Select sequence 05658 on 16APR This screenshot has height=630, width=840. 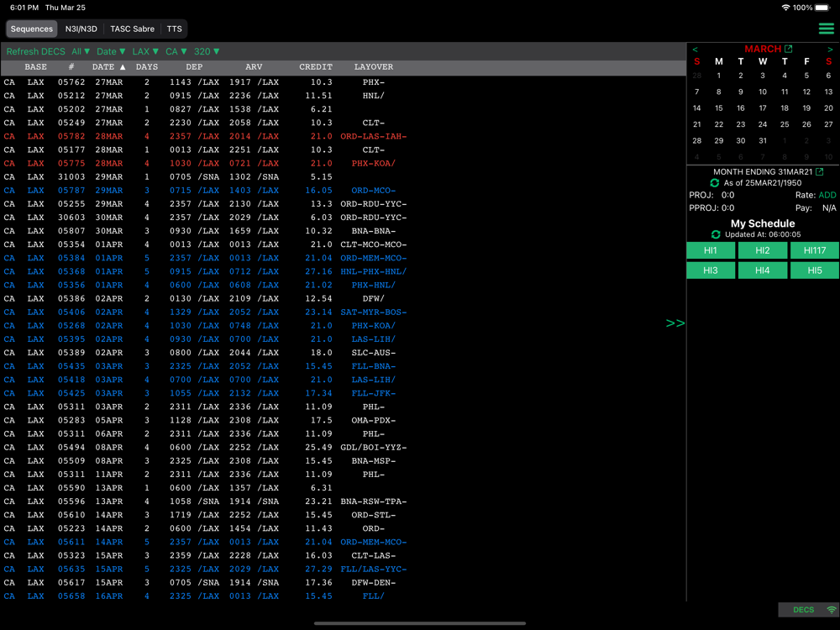click(343, 596)
